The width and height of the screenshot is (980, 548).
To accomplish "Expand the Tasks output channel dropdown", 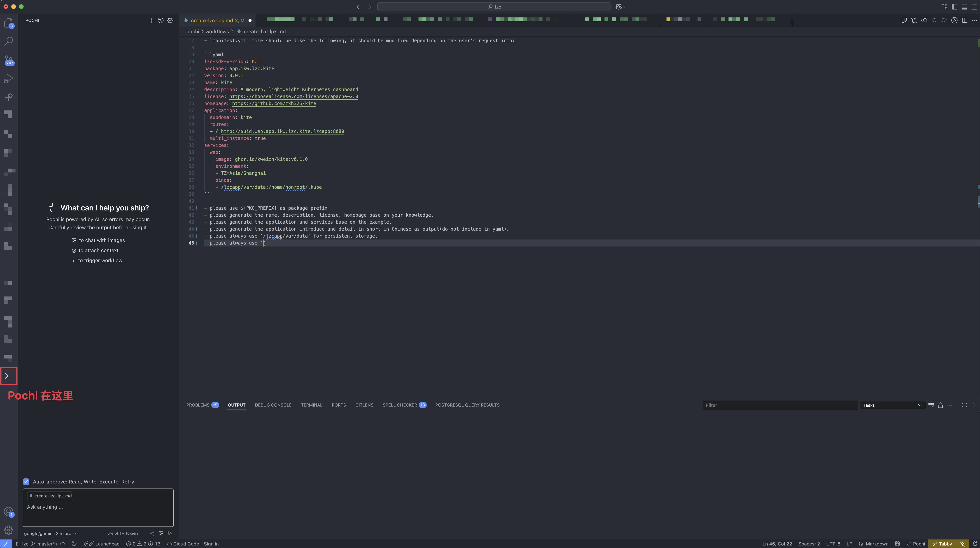I will click(x=892, y=405).
